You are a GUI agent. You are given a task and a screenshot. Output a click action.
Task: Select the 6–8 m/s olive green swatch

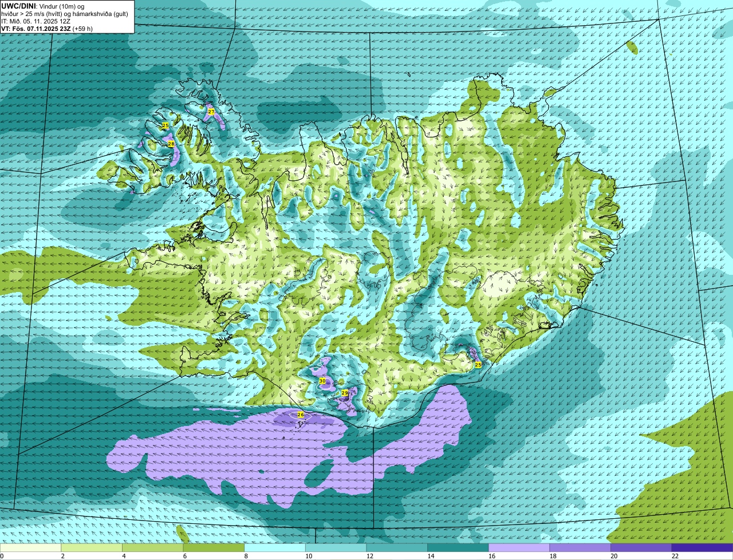(x=214, y=547)
